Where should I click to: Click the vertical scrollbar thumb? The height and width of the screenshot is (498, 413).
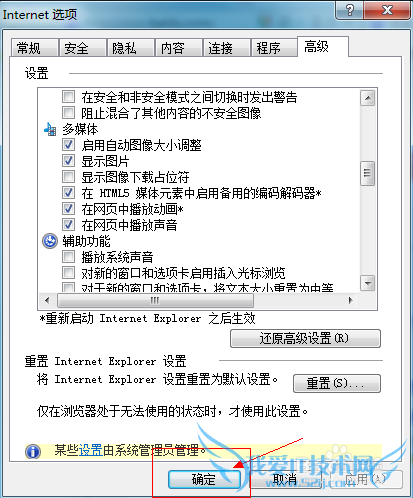[x=368, y=173]
